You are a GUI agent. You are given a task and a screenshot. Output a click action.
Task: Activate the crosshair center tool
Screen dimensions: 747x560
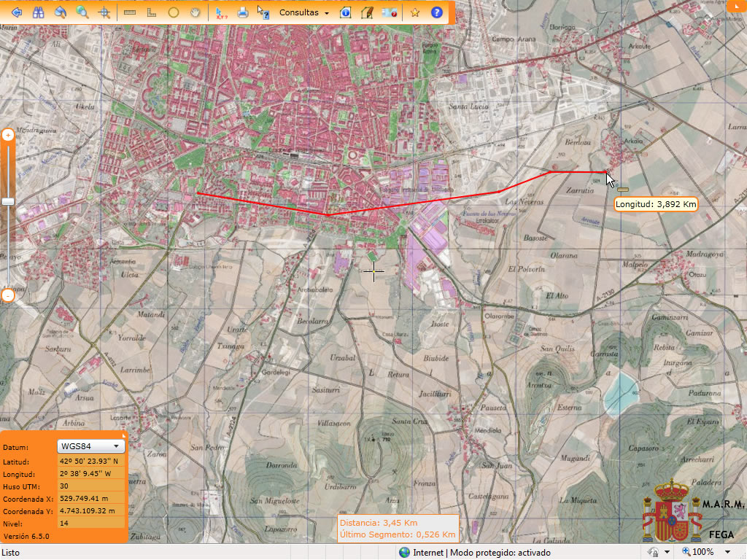tap(104, 12)
